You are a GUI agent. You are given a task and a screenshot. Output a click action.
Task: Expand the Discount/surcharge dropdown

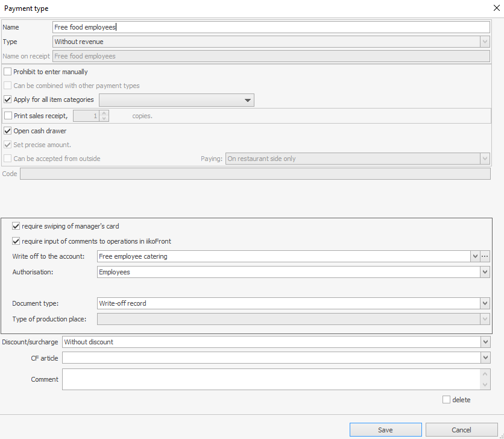[485, 342]
